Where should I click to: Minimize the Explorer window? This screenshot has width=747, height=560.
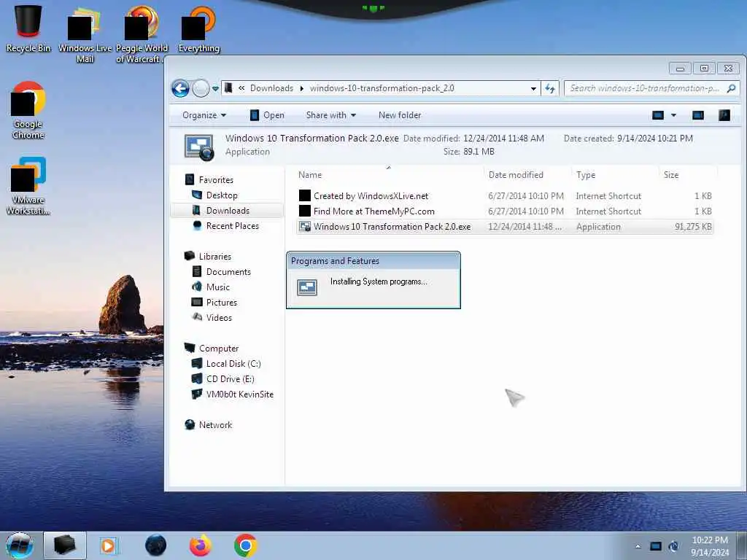click(681, 69)
